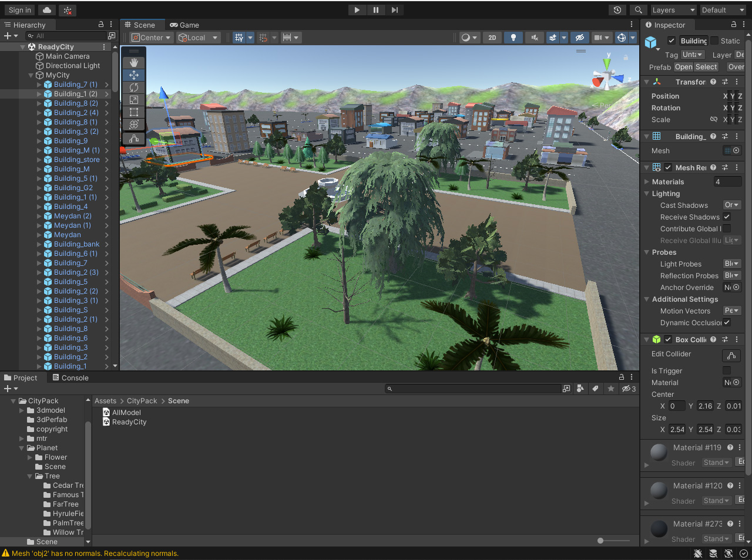The image size is (752, 560).
Task: Toggle Mesh Renderer enabled checkbox
Action: tap(668, 167)
